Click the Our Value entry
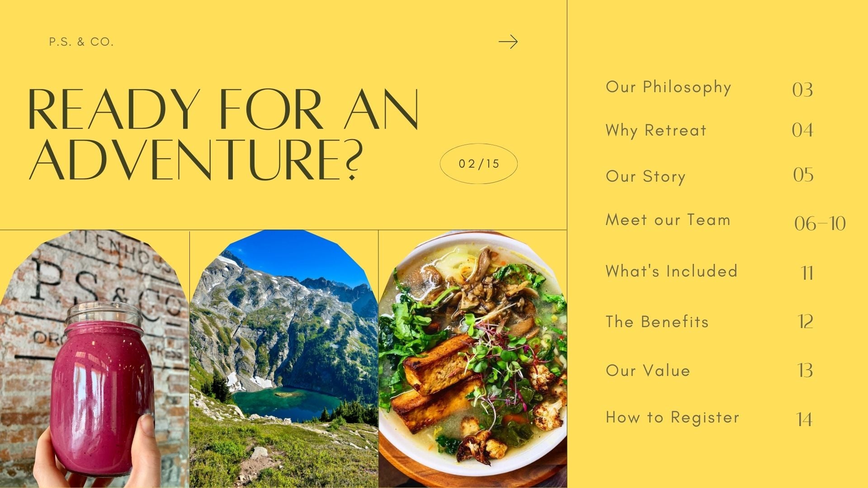The height and width of the screenshot is (488, 868). click(648, 371)
